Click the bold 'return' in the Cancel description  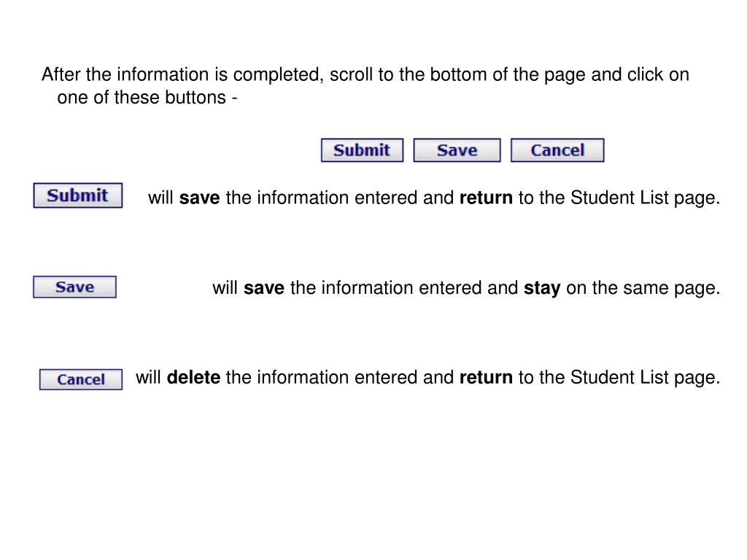[486, 378]
